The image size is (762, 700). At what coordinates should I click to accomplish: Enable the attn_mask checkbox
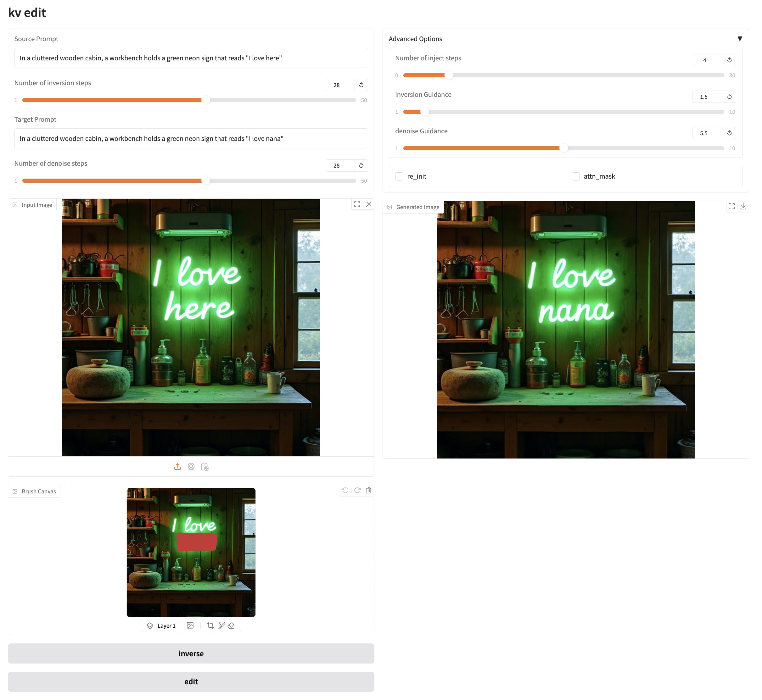(575, 176)
